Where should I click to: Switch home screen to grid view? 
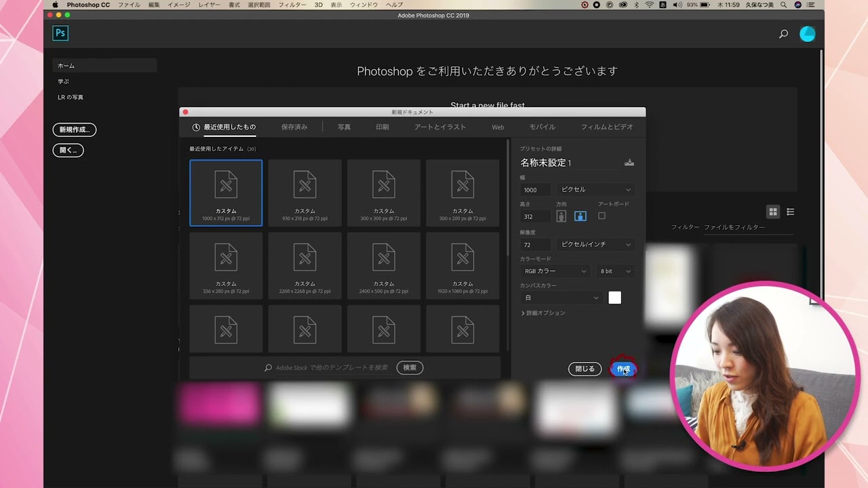pyautogui.click(x=772, y=212)
